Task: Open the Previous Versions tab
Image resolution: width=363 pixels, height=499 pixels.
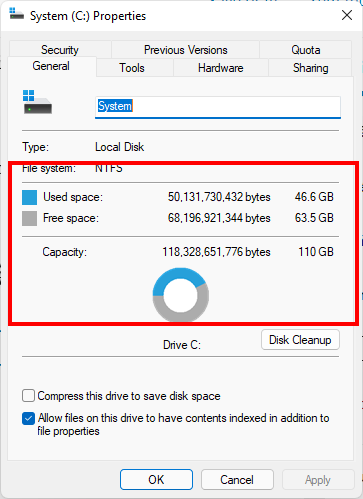Action: (x=185, y=49)
